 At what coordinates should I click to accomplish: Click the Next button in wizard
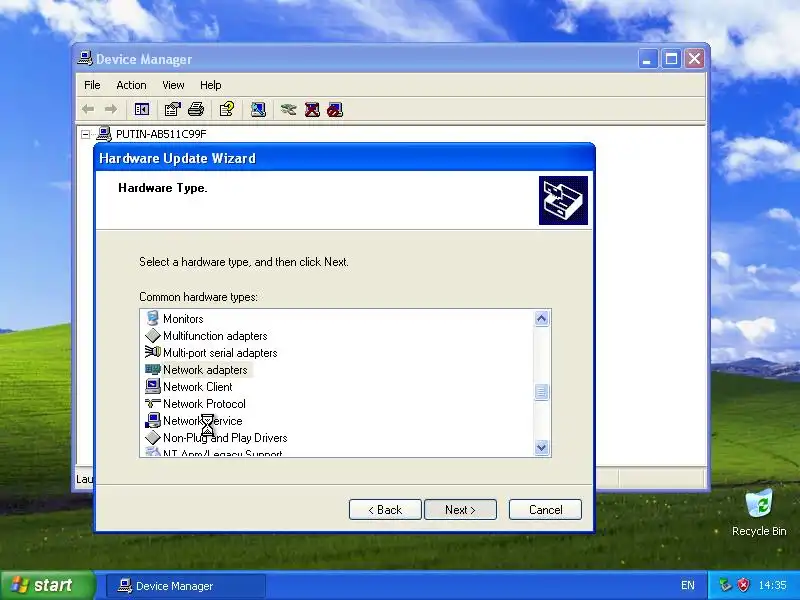pos(460,510)
